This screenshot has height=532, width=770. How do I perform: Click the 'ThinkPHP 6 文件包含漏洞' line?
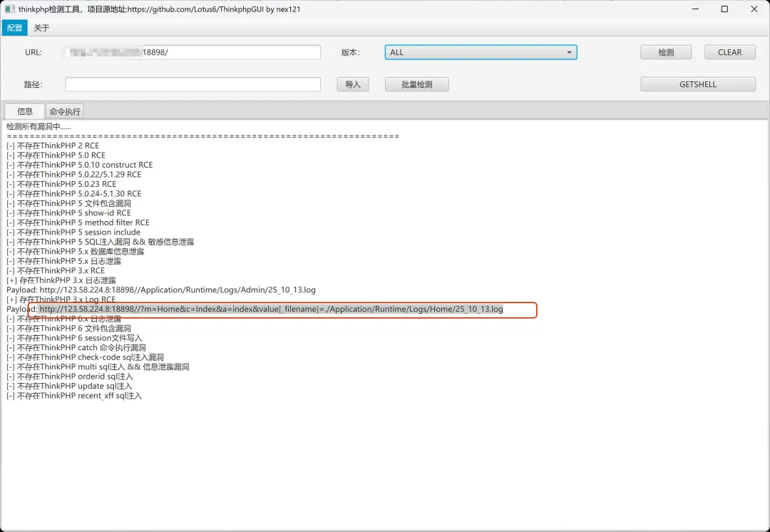(x=68, y=328)
